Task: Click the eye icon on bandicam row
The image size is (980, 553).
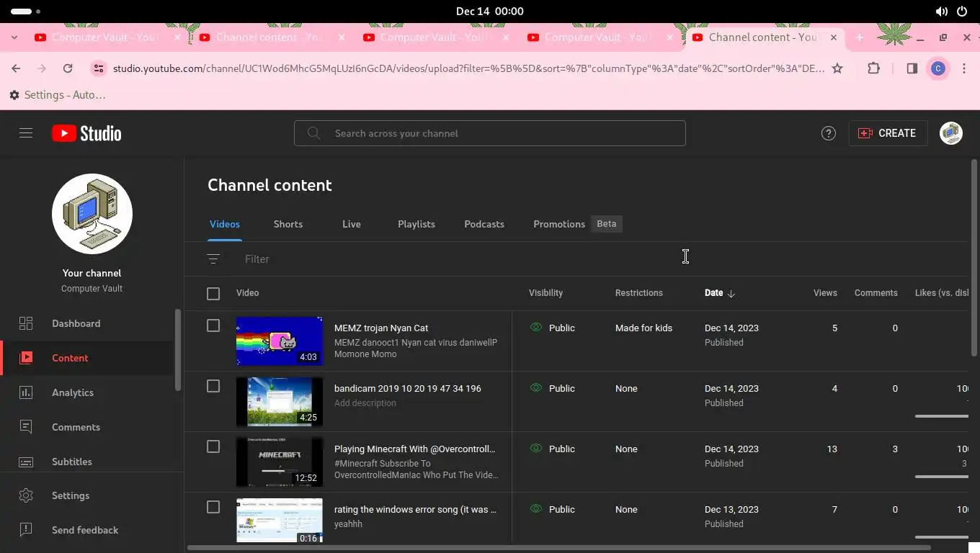Action: (x=535, y=387)
